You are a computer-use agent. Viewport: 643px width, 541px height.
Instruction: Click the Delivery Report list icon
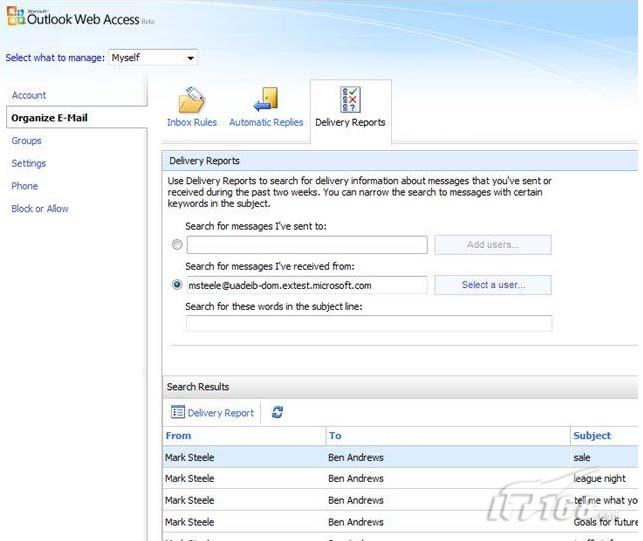178,412
